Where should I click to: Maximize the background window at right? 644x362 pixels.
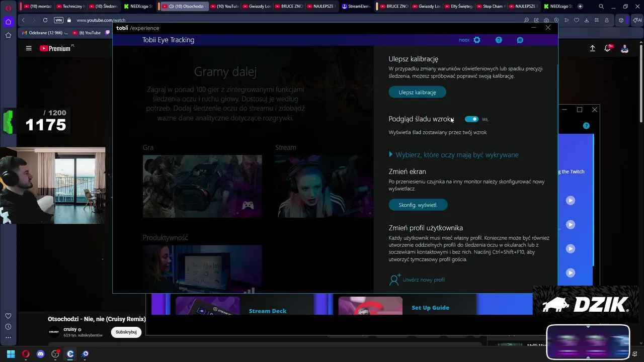click(580, 110)
